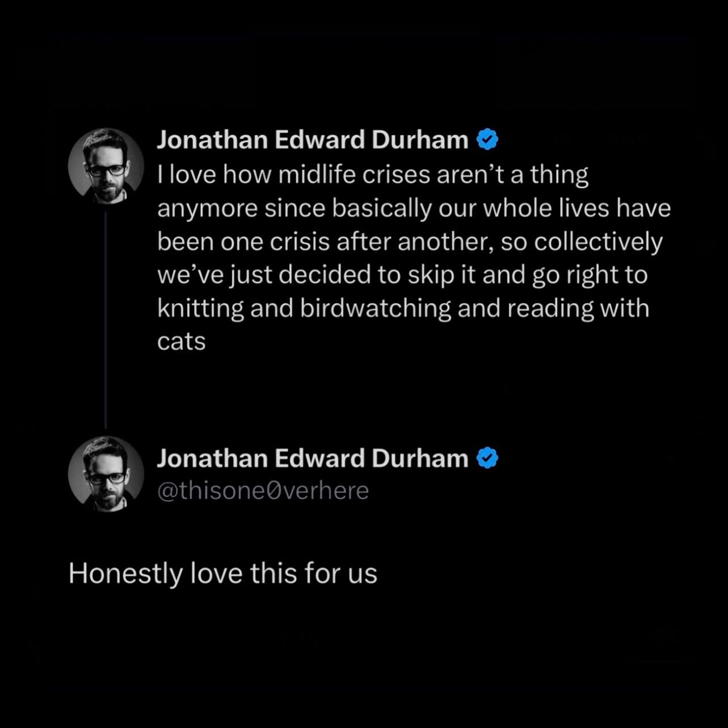Click the reply text 'Honestly love this for us'
The image size is (728, 728).
point(223,573)
